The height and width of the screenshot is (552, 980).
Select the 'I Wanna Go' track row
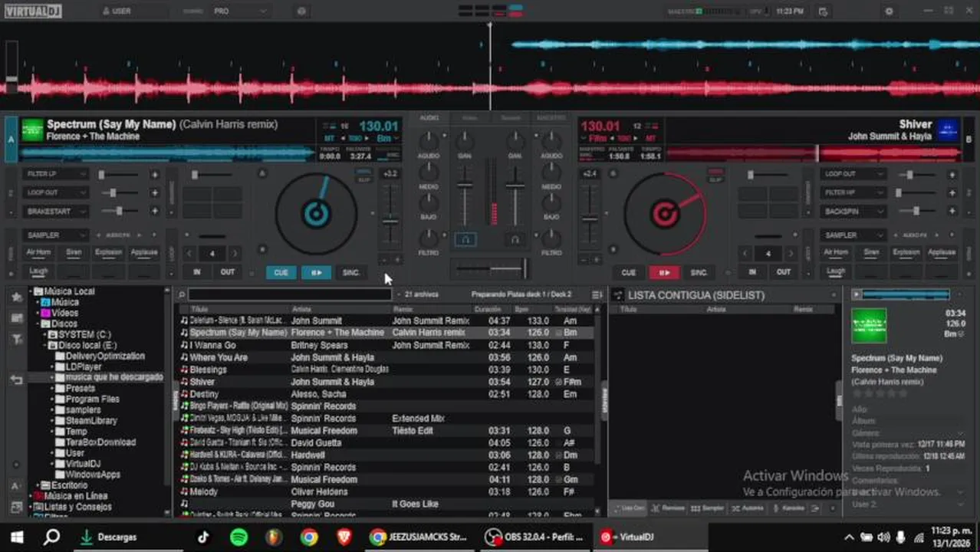[386, 345]
